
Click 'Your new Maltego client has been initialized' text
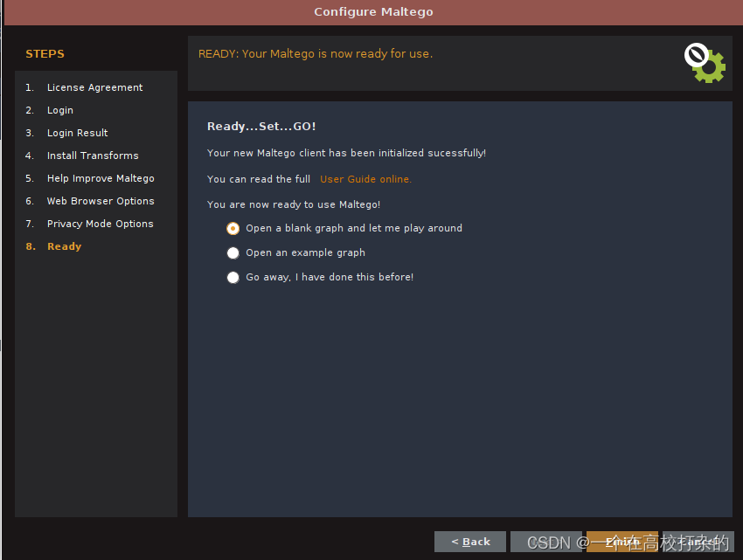[346, 153]
